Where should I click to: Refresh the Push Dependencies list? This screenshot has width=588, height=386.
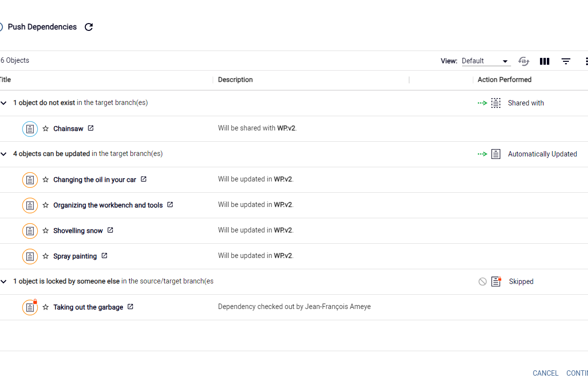tap(89, 27)
